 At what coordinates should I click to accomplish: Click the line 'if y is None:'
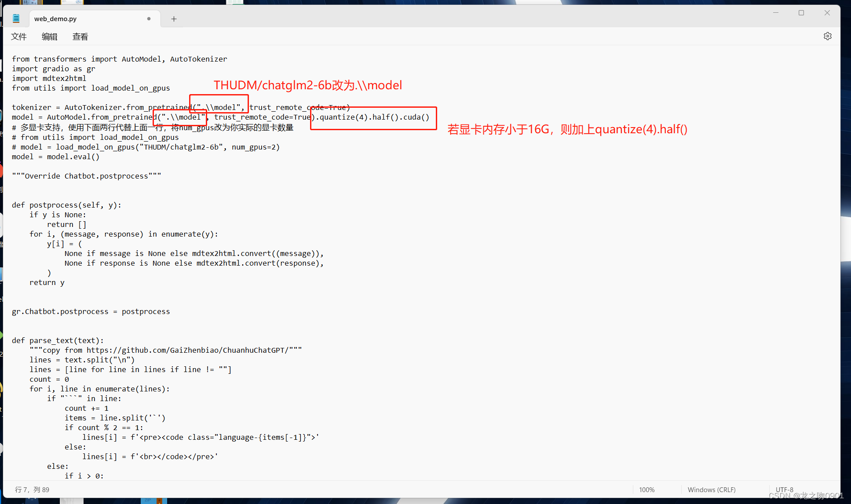[58, 215]
